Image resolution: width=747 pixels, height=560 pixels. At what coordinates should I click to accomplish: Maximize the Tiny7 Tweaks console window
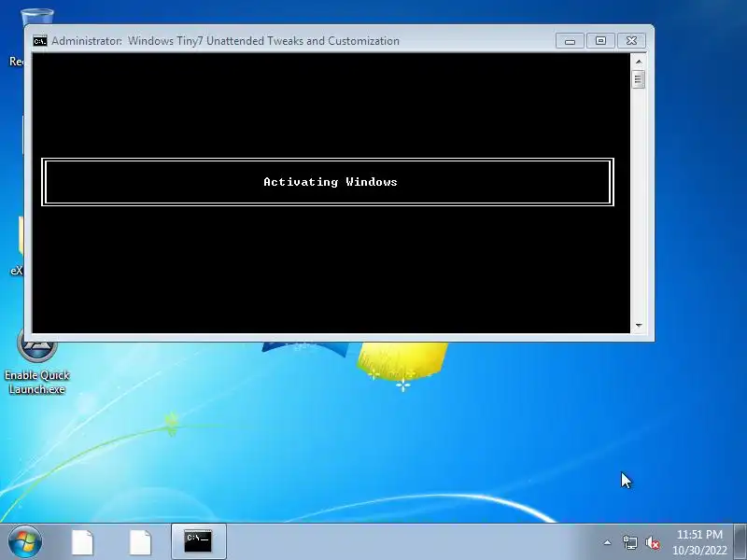(x=600, y=41)
